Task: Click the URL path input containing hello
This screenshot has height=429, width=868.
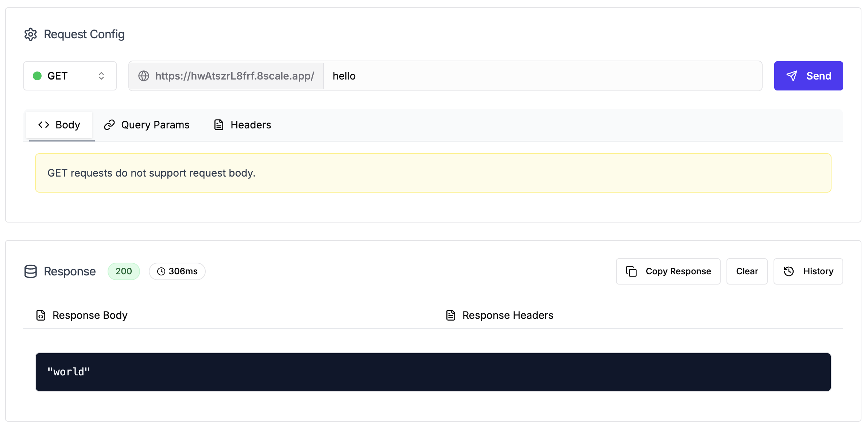Action: pyautogui.click(x=542, y=76)
